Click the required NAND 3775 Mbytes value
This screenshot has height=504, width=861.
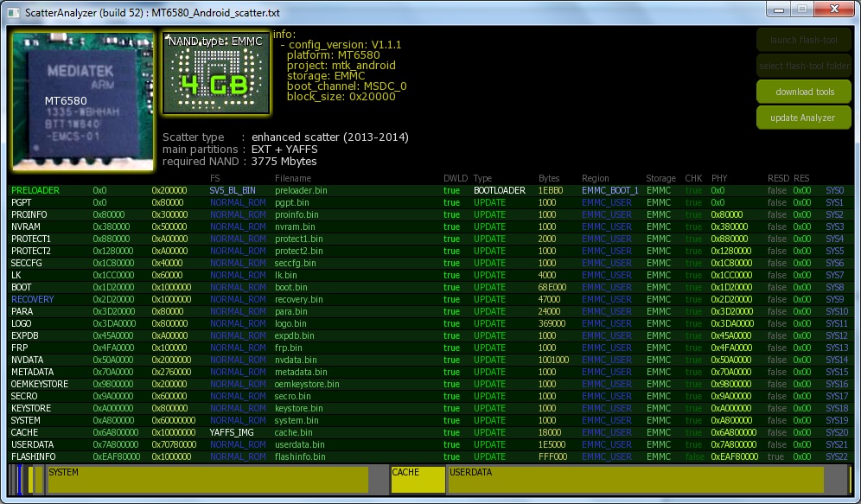284,162
